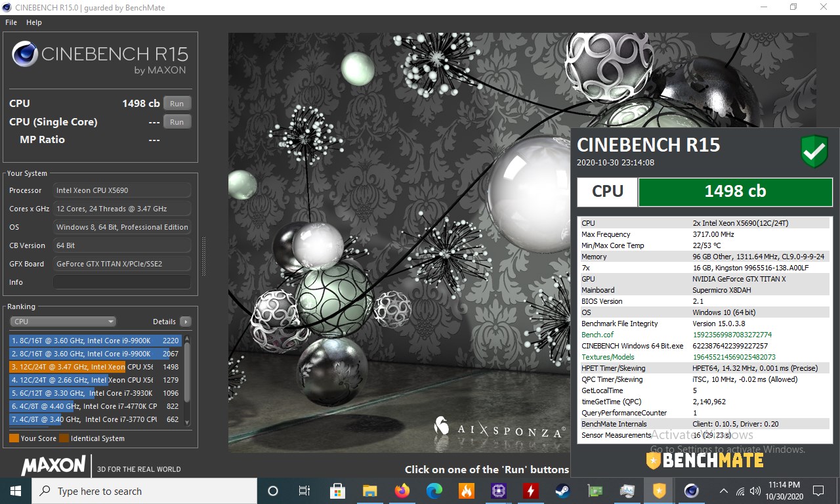Click into the Info input field
The image size is (840, 504).
click(122, 282)
